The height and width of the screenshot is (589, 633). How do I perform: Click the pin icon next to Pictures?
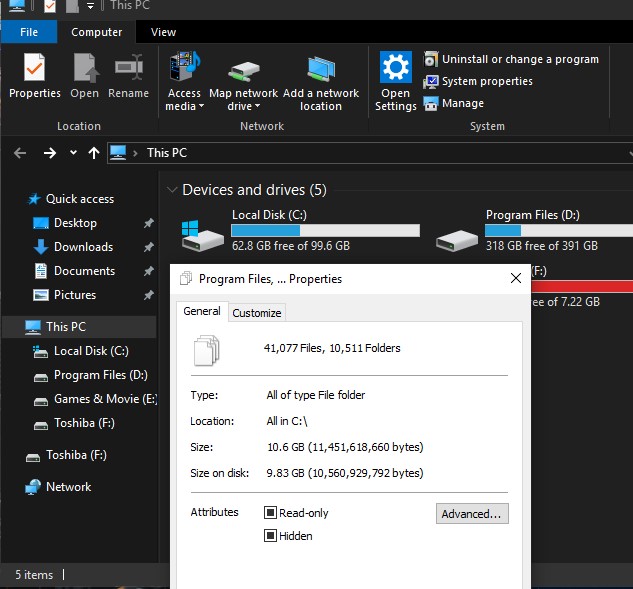[x=149, y=295]
